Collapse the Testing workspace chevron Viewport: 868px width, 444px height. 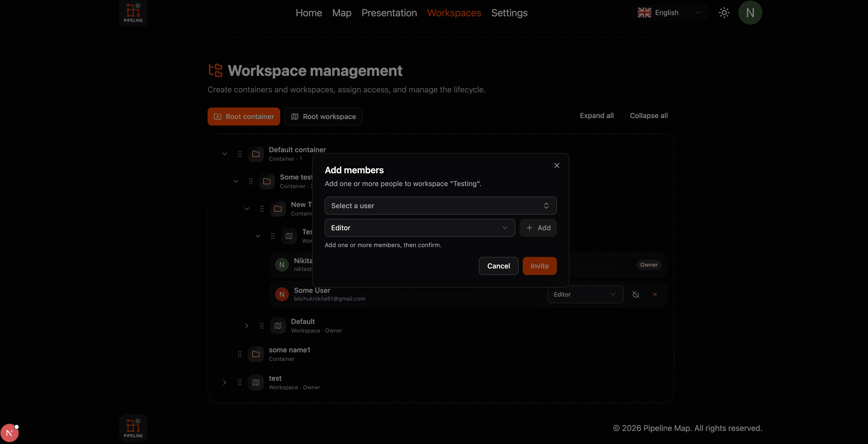click(x=258, y=236)
